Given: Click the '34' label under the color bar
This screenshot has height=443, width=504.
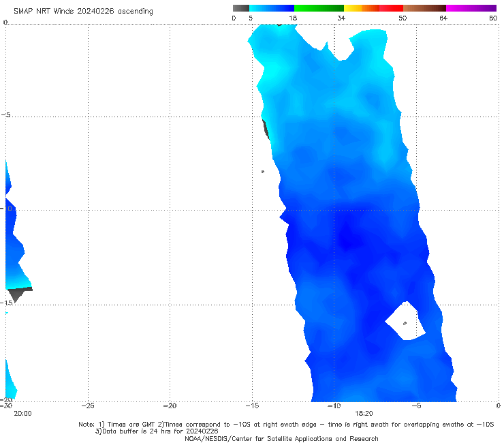Looking at the screenshot, I should (341, 18).
